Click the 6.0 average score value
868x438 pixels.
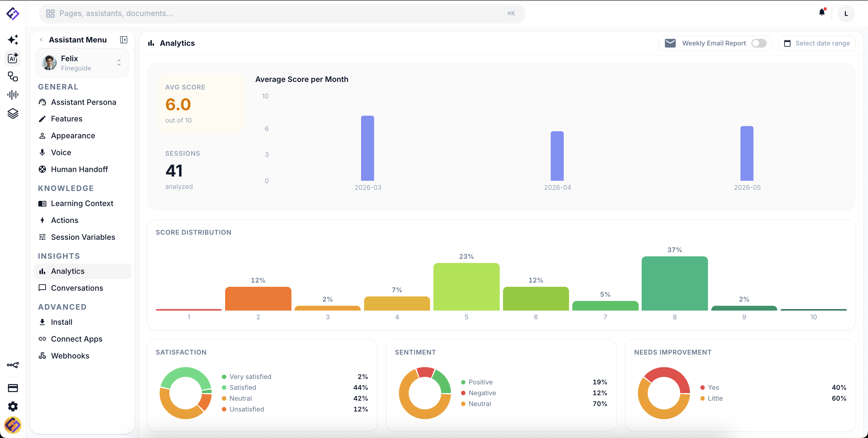[x=178, y=104]
